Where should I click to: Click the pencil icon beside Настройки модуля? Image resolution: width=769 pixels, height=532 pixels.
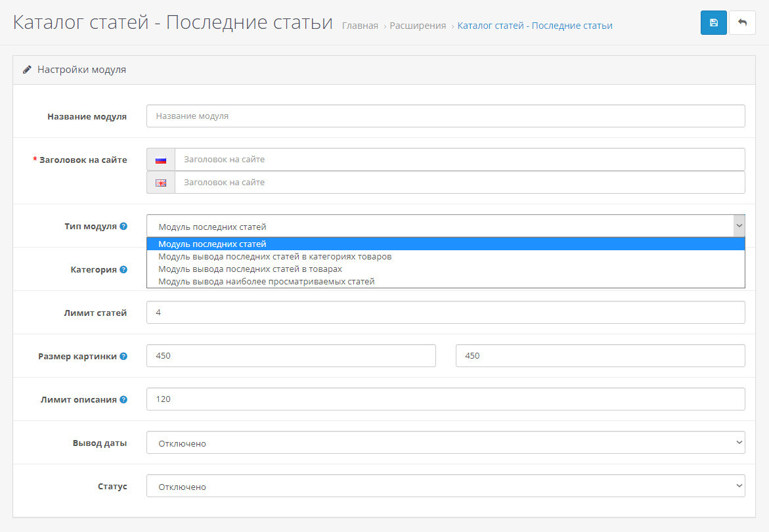point(27,70)
